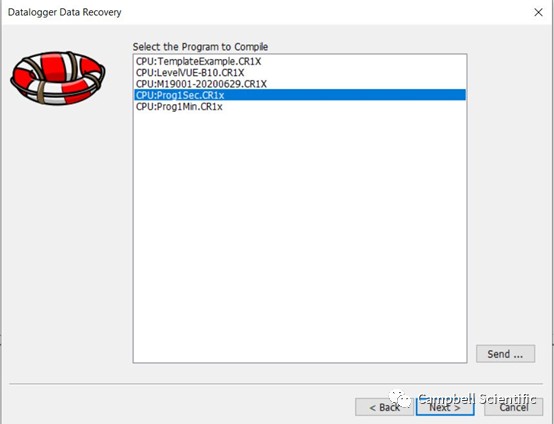The width and height of the screenshot is (554, 424).
Task: Click the blue highlight bar right of Prog1Sec
Action: pyautogui.click(x=345, y=95)
